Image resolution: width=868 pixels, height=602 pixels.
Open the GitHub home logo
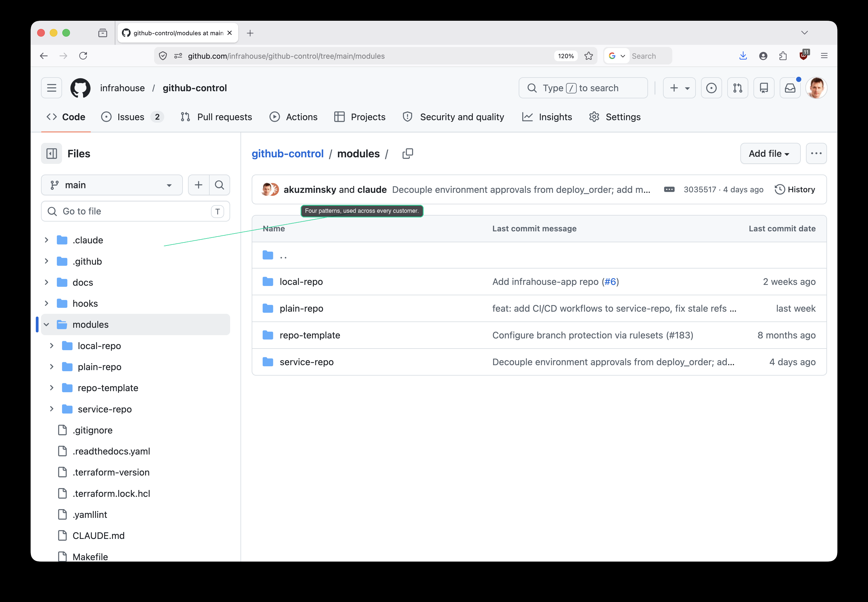tap(80, 88)
